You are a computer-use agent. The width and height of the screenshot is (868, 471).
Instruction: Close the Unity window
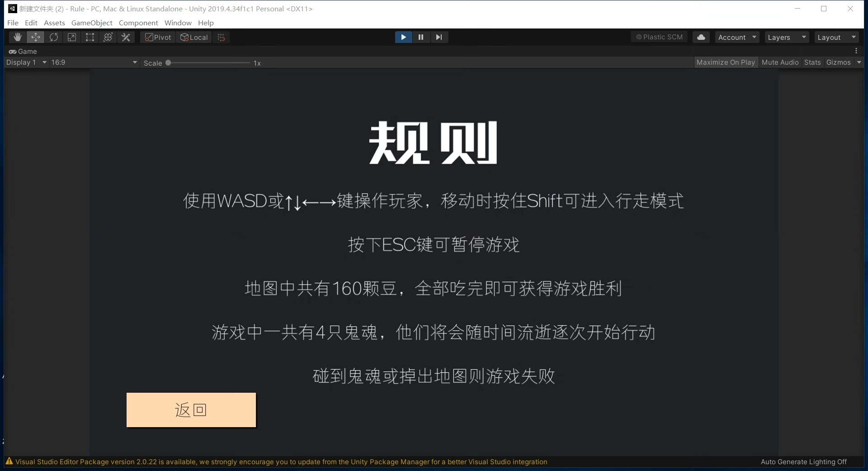850,9
